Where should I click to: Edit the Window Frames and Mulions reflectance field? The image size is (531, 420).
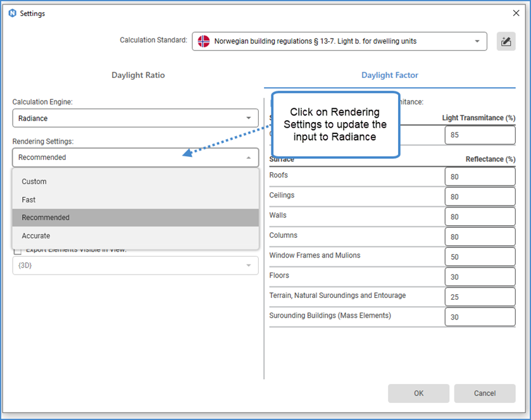click(480, 257)
